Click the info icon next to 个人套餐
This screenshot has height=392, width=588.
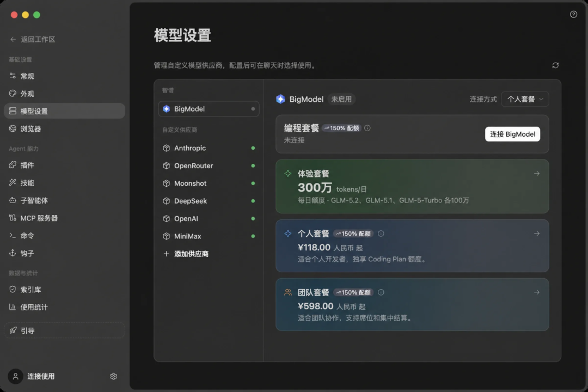pos(381,234)
